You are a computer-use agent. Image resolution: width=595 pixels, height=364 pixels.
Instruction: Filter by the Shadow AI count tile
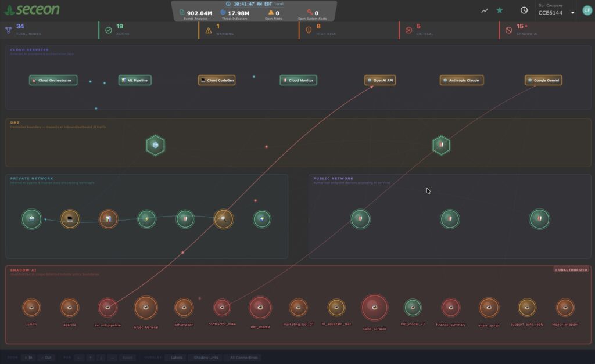[x=546, y=30]
